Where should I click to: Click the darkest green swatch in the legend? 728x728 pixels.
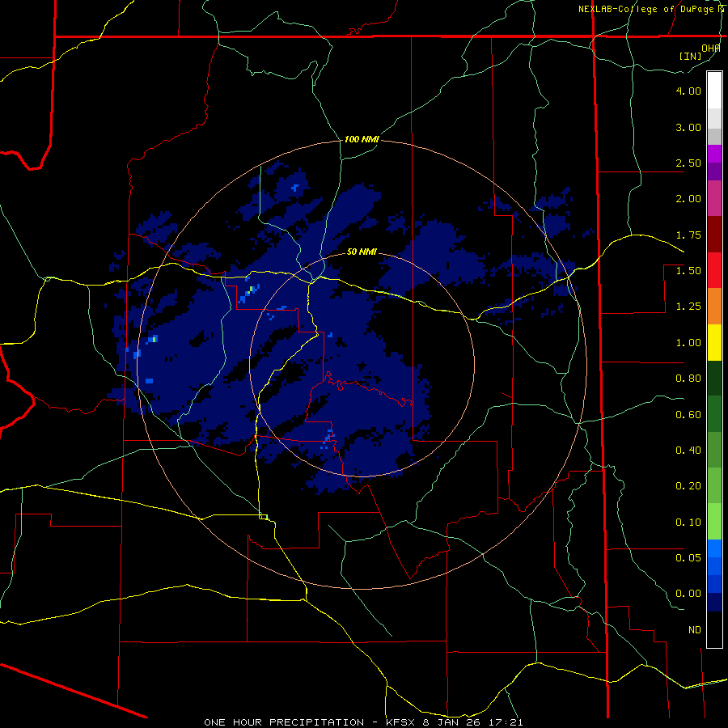714,378
